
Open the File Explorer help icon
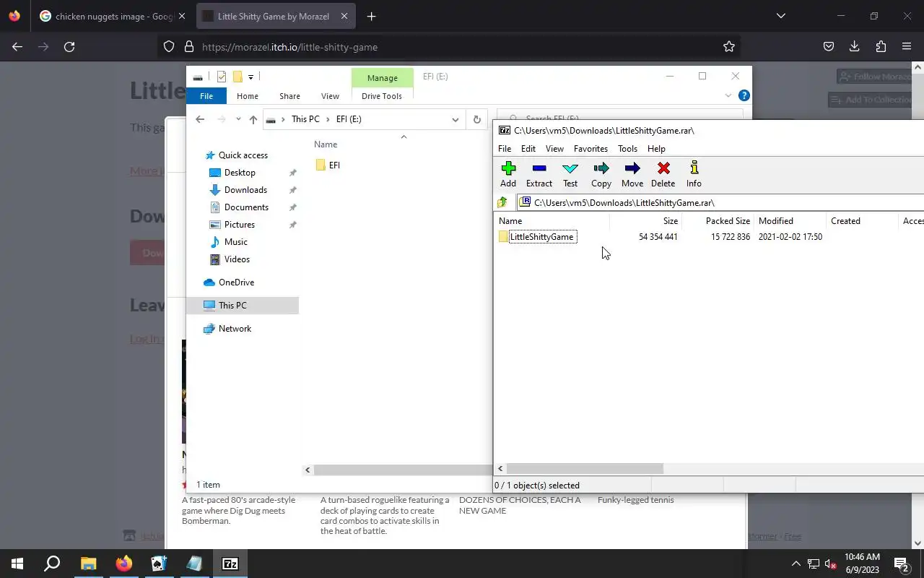point(744,95)
